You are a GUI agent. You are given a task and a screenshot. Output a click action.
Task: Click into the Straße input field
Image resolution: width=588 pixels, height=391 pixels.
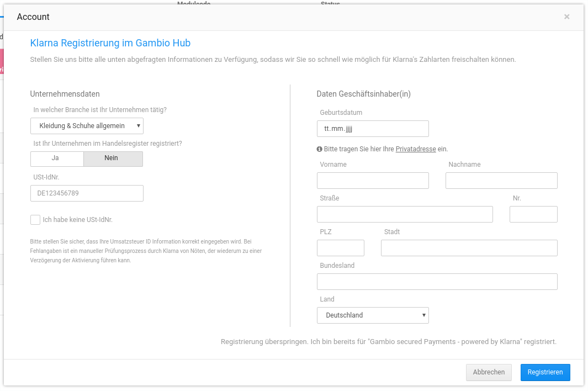pos(405,214)
